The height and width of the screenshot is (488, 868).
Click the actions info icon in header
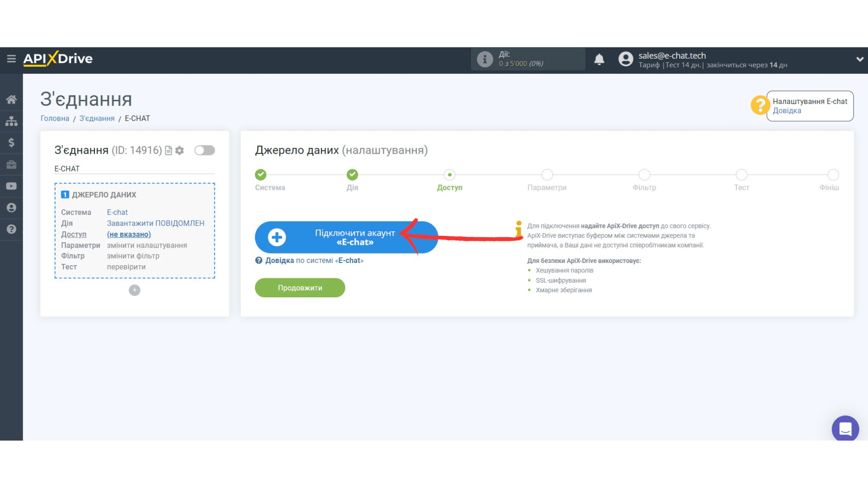coord(485,59)
